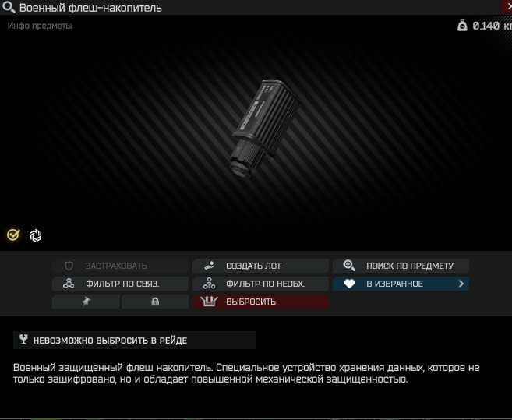Click the heart icon in В ИЗБРАННОЕ
Image resolution: width=512 pixels, height=420 pixels.
(x=349, y=284)
